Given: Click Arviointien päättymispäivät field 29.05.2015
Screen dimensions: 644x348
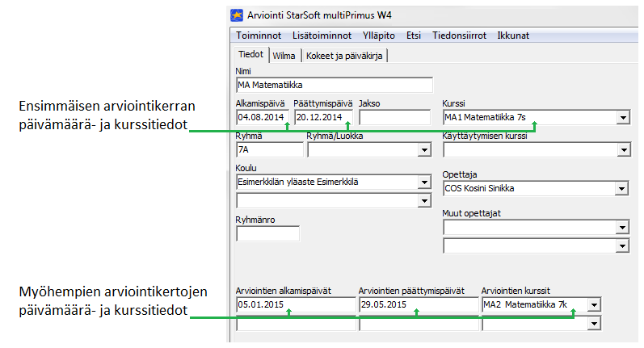Looking at the screenshot, I should (x=419, y=304).
